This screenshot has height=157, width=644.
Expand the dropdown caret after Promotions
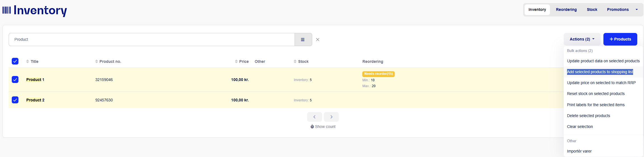pos(637,9)
